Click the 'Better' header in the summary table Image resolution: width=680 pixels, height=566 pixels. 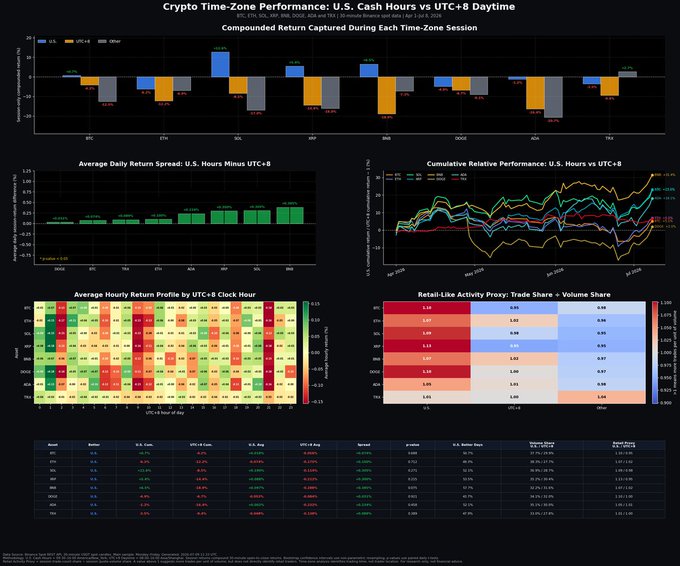tap(94, 445)
